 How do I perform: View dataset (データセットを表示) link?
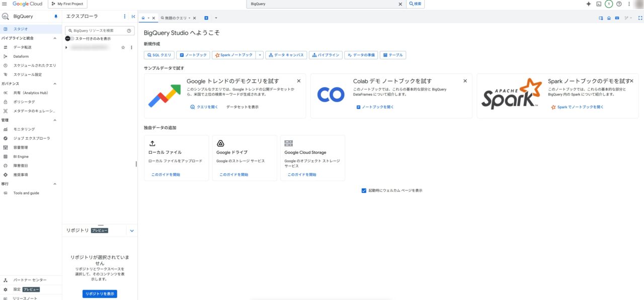[243, 107]
